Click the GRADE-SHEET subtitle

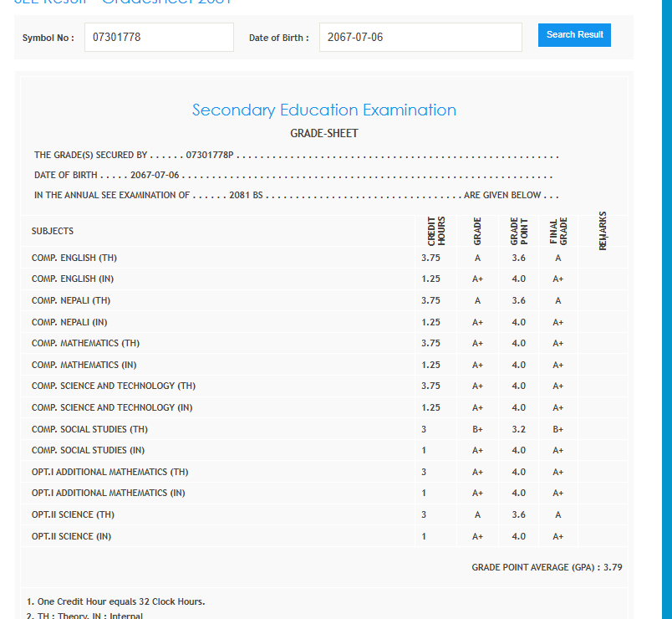click(x=323, y=134)
